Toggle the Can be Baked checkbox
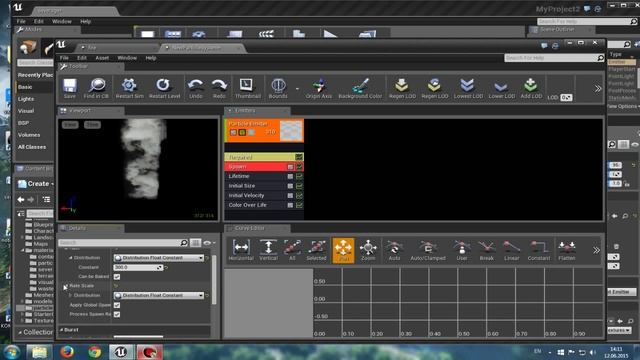 click(117, 277)
